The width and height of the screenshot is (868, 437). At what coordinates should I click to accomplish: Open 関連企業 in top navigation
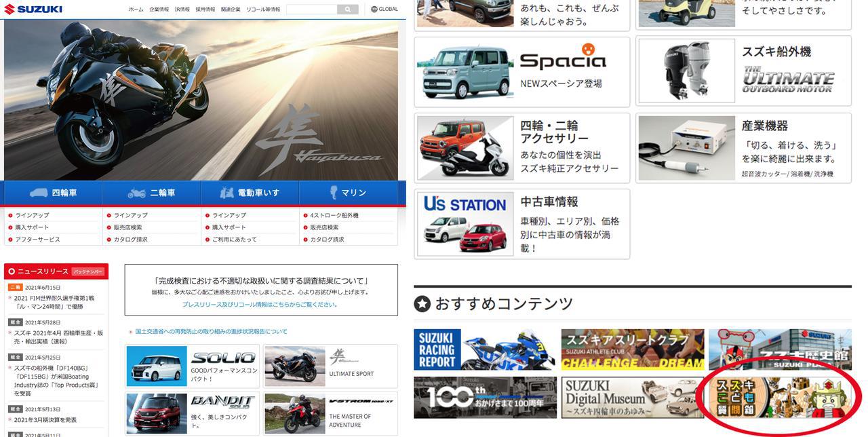pyautogui.click(x=231, y=9)
